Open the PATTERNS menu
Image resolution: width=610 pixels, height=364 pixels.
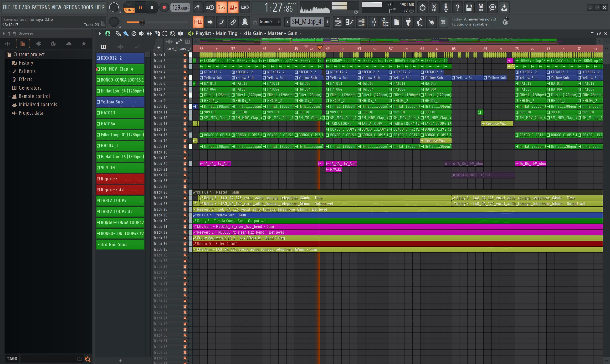(41, 7)
